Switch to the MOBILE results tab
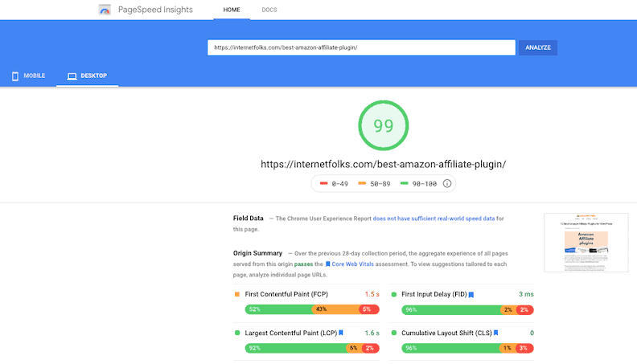This screenshot has width=637, height=364. (28, 76)
